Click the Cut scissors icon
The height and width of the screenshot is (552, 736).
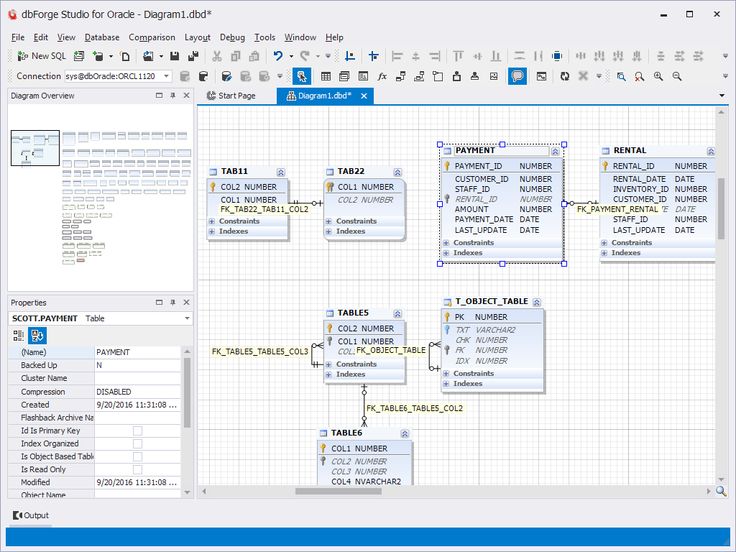coord(217,56)
